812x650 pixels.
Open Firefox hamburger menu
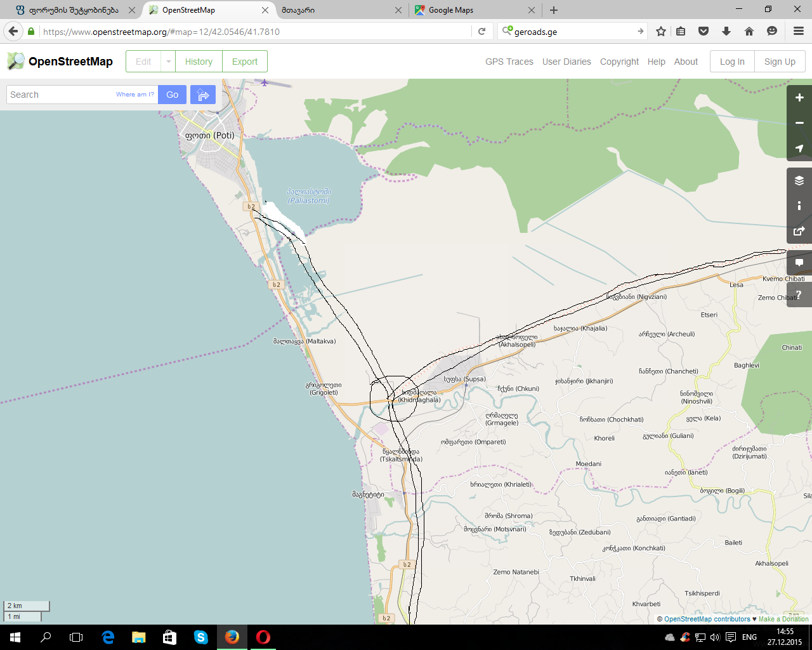click(x=799, y=31)
